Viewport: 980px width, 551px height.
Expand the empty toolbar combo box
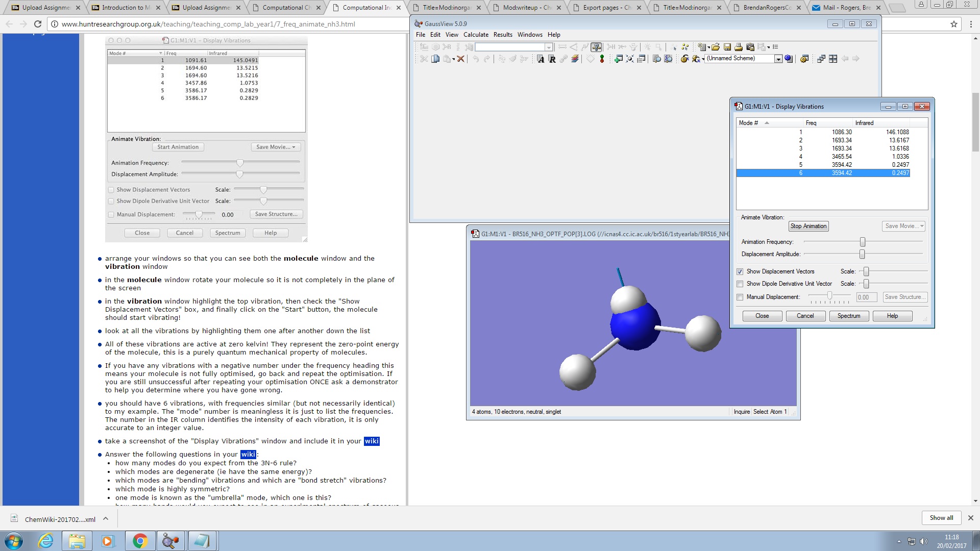(x=549, y=47)
